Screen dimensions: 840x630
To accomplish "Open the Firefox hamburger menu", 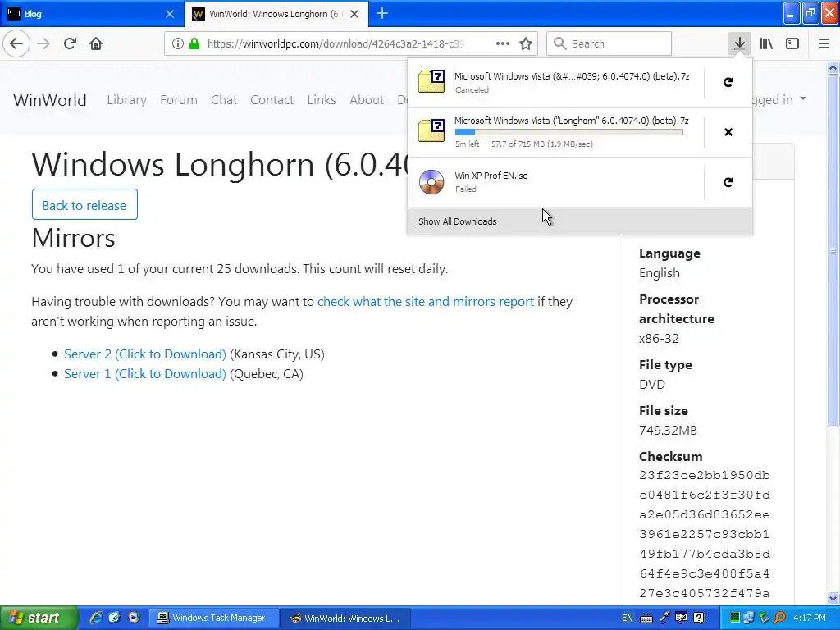I will click(824, 43).
